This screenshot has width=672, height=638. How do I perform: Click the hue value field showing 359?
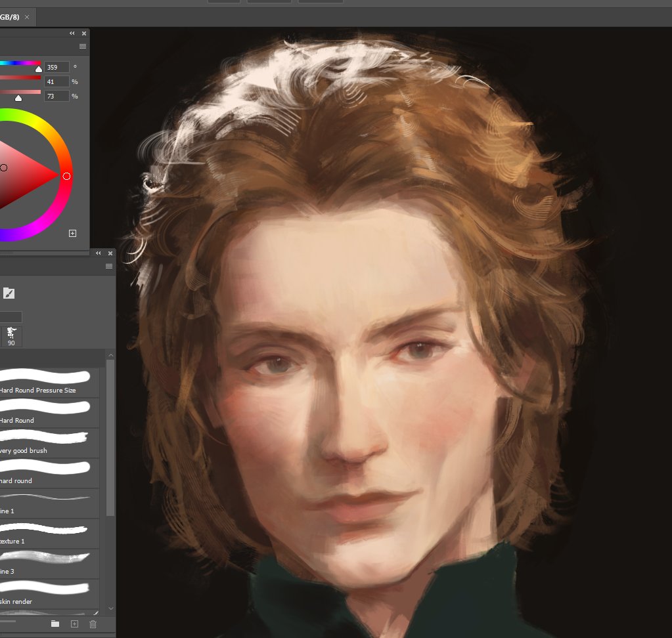coord(56,67)
